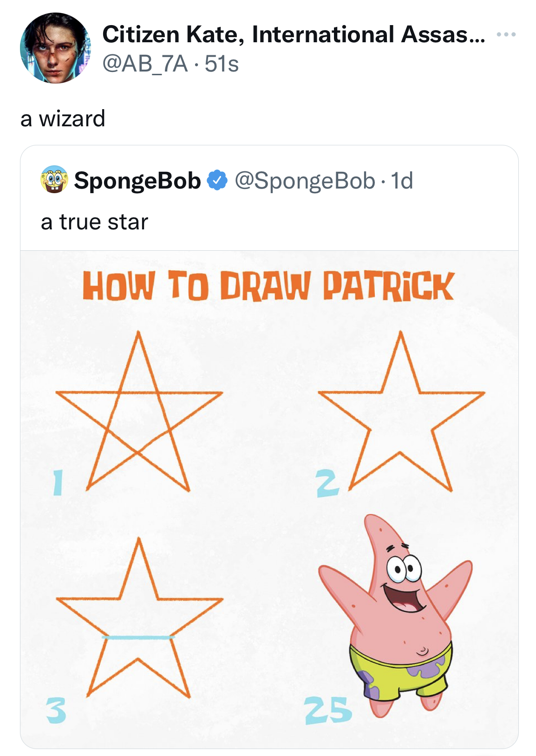Viewport: 536px width, 756px height.
Task: Open the SpongeBob account avatar icon
Action: tap(54, 180)
